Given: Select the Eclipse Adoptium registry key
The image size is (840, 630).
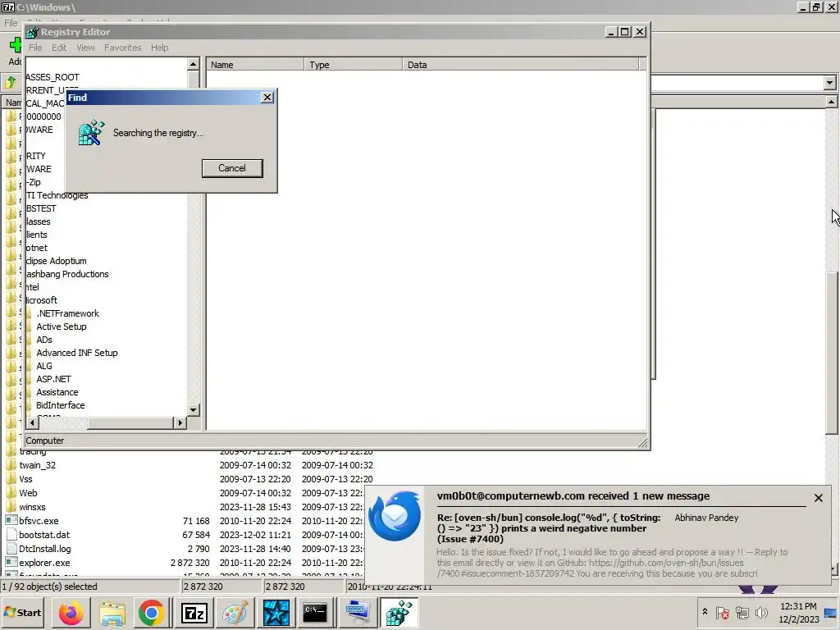Looking at the screenshot, I should click(x=57, y=261).
